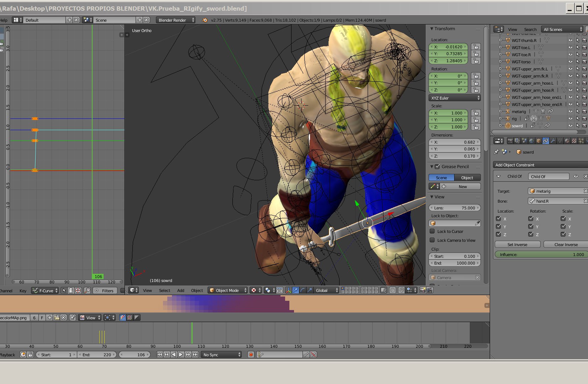
Task: Open the Add menu in 3D viewport header
Action: pos(180,290)
